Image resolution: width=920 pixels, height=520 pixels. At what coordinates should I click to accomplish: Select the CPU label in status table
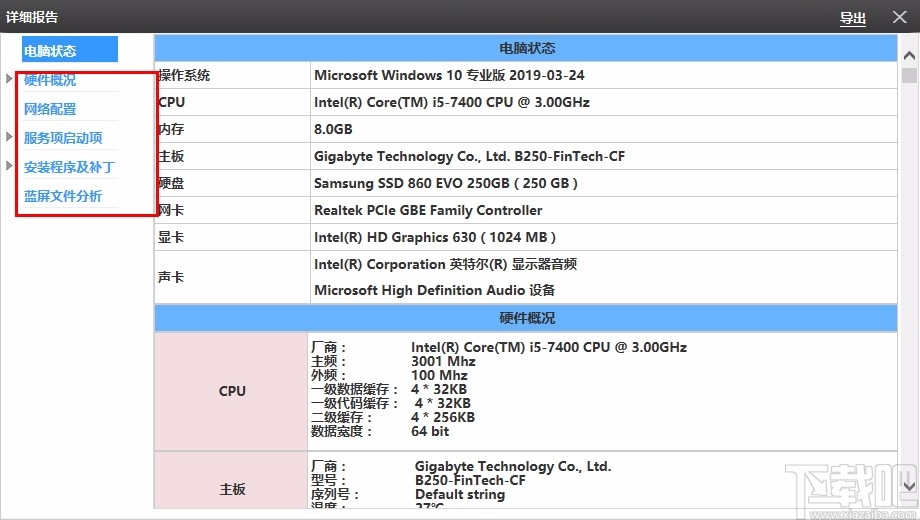171,102
